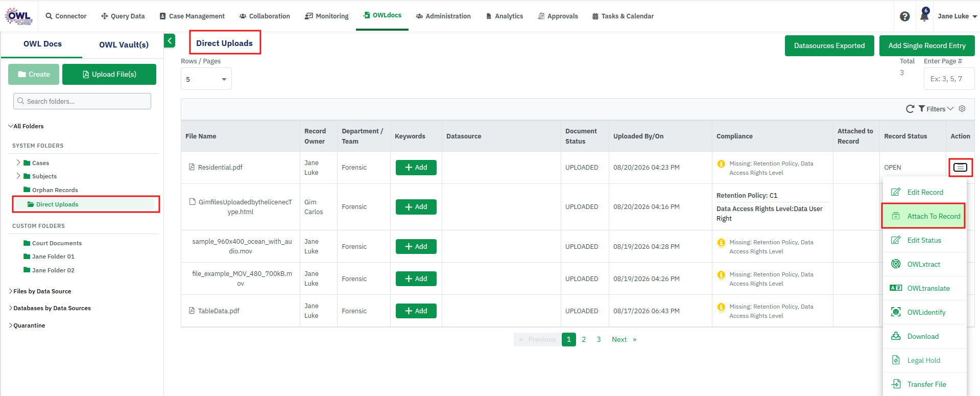The width and height of the screenshot is (980, 396).
Task: Click the OWL Intelligence Platform logo
Action: (x=19, y=16)
